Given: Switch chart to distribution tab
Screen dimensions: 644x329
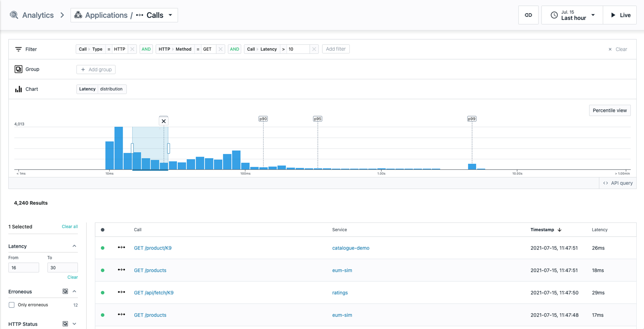Looking at the screenshot, I should pos(111,89).
